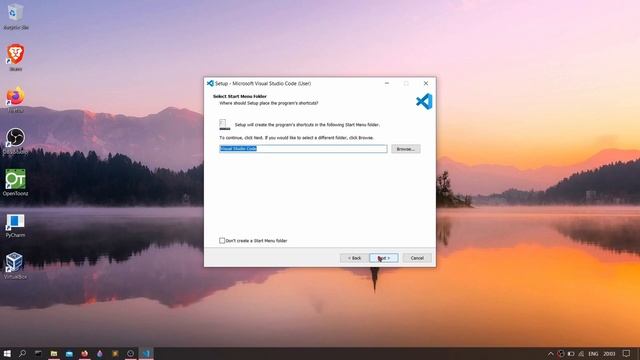Switch to Firefox on the taskbar
This screenshot has height=360, width=640.
click(84, 353)
